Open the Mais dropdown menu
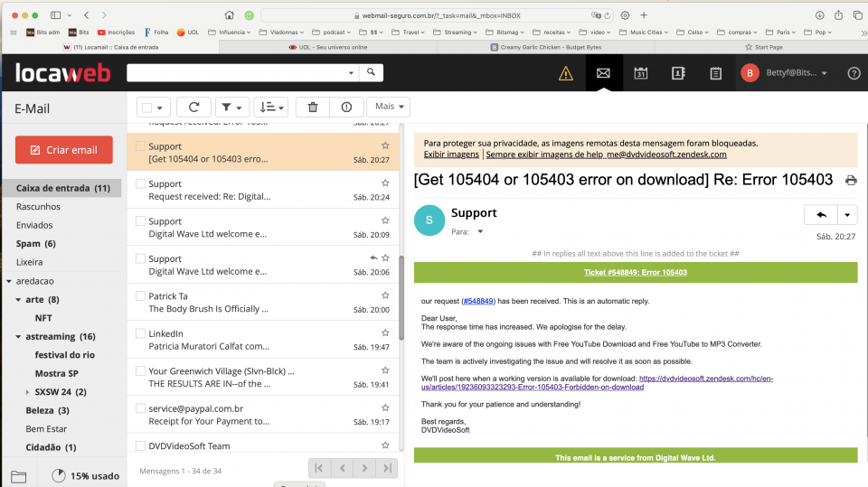Screen dimensions: 868x487 point(388,107)
